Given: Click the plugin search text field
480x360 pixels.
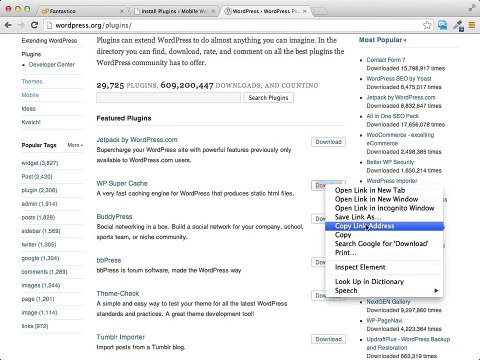Looking at the screenshot, I should point(168,98).
